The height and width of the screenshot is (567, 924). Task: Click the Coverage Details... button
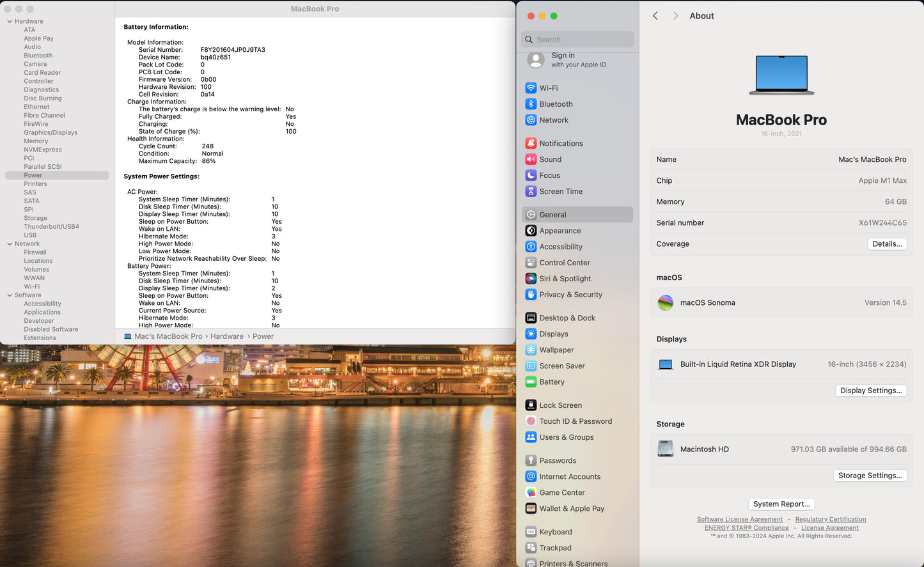[x=887, y=244]
